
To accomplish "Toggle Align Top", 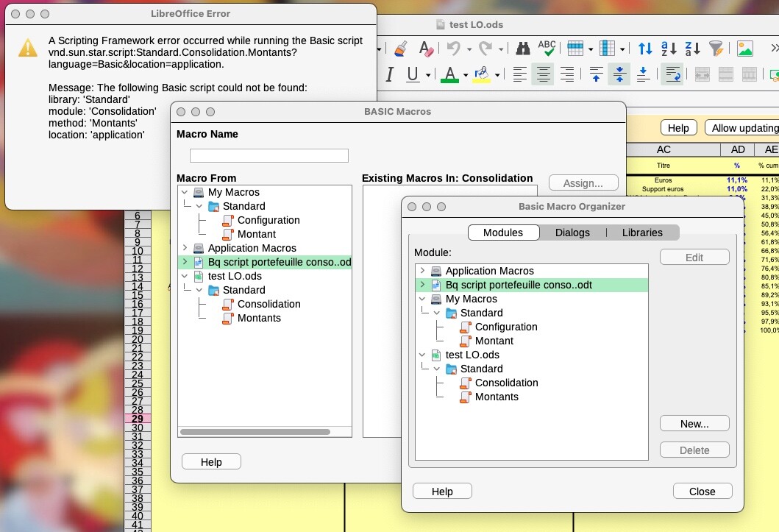I will pos(596,74).
